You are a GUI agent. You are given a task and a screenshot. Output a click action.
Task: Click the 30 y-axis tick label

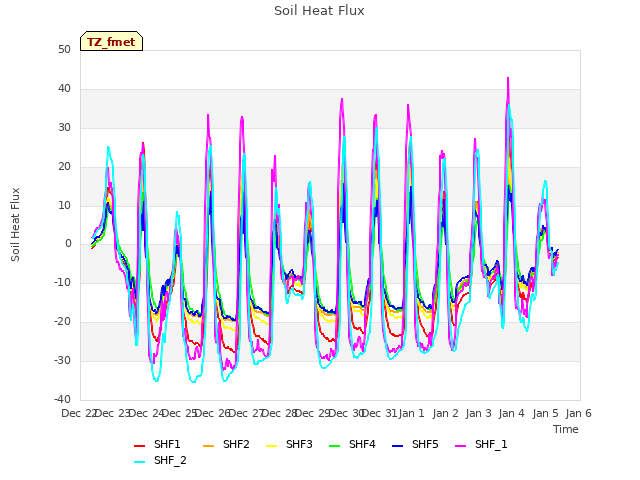coord(64,128)
